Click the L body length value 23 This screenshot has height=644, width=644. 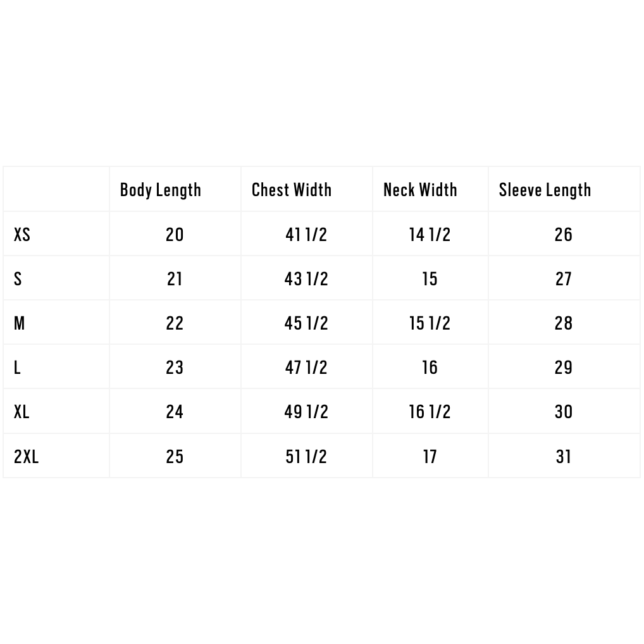tap(175, 368)
